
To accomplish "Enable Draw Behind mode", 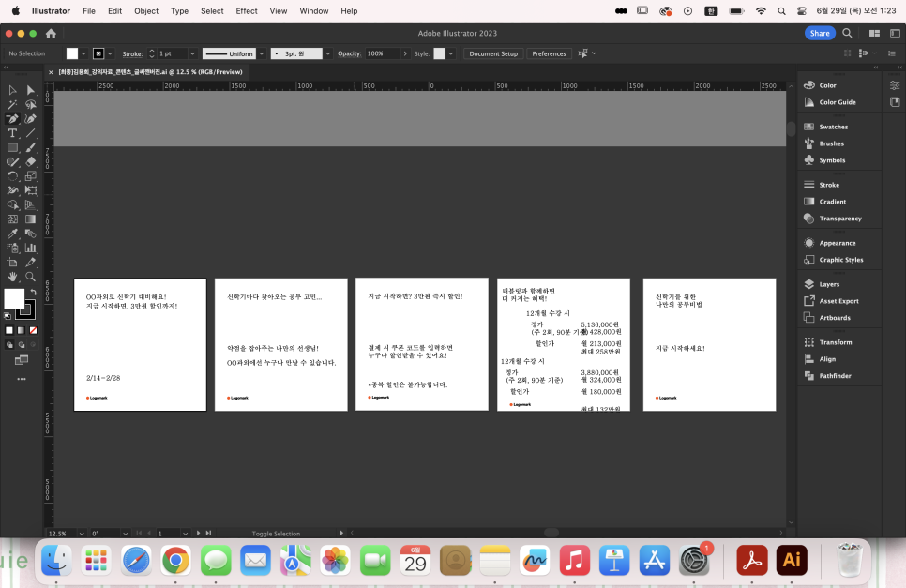I will click(22, 345).
